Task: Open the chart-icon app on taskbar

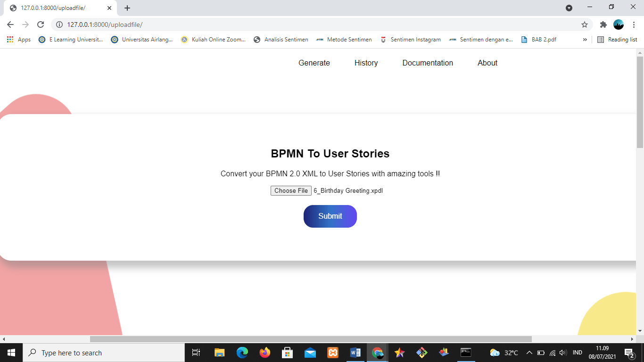Action: tap(444, 353)
